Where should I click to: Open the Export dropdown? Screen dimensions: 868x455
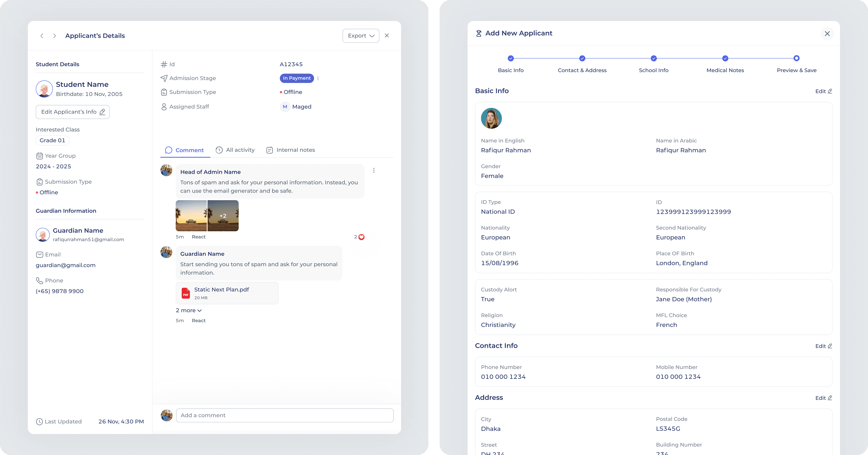[360, 35]
